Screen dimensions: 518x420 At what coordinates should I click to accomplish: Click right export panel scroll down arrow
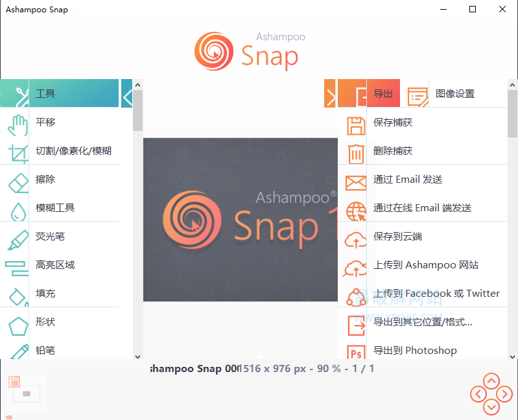pos(512,356)
